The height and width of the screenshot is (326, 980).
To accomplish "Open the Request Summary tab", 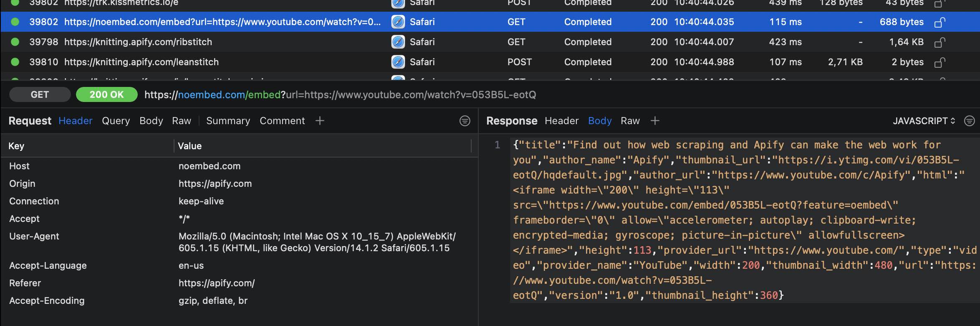I will pos(228,121).
